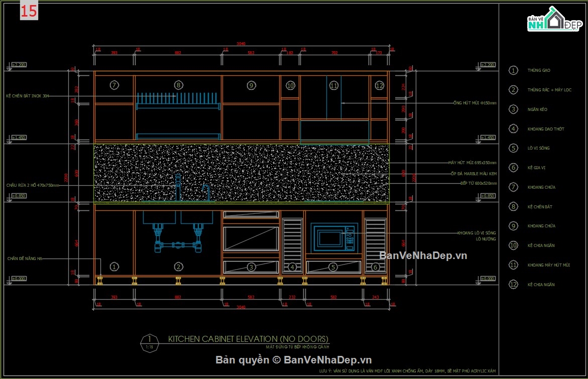Select callout circle 11 on the upper cabinet
Image resolution: width=588 pixels, height=379 pixels.
point(333,85)
